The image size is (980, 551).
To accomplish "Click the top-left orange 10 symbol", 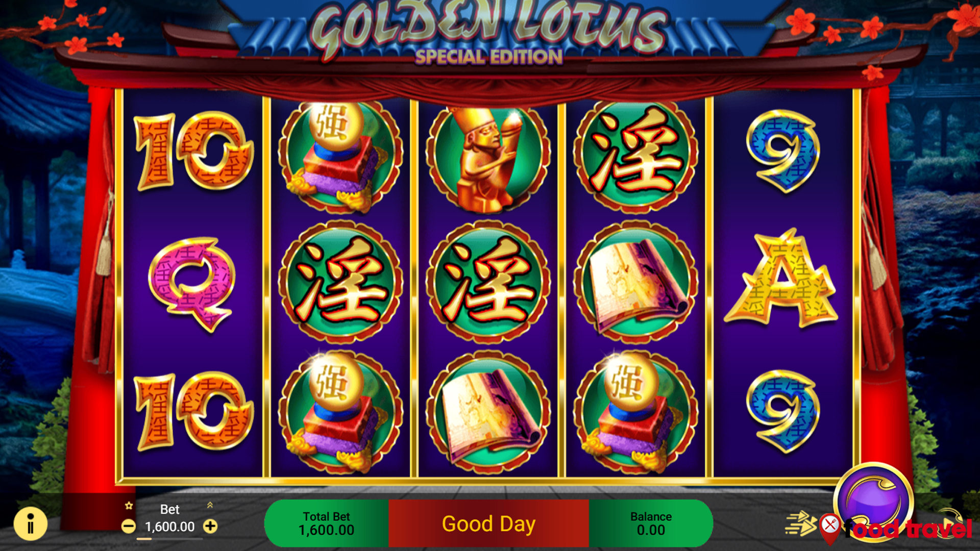I will (x=193, y=151).
